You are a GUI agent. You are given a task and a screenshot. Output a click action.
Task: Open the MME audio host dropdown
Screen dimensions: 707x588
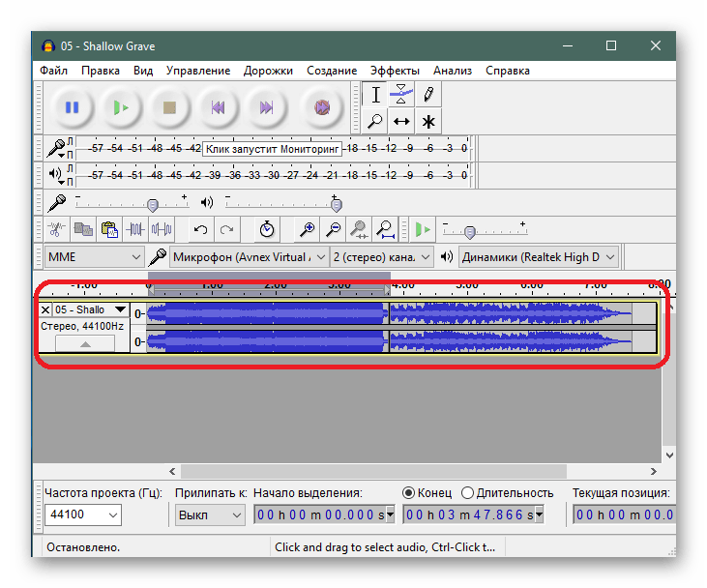tap(94, 257)
